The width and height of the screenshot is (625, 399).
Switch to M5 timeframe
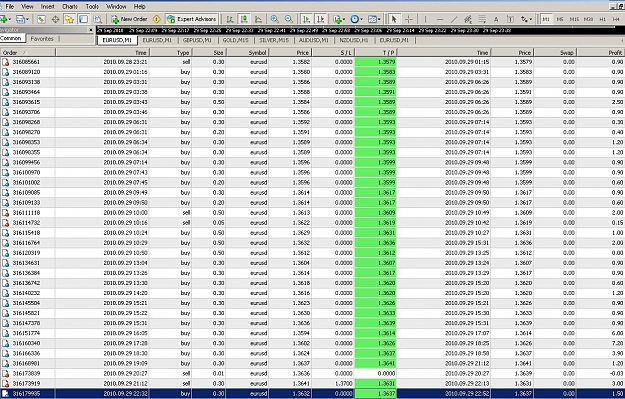560,19
